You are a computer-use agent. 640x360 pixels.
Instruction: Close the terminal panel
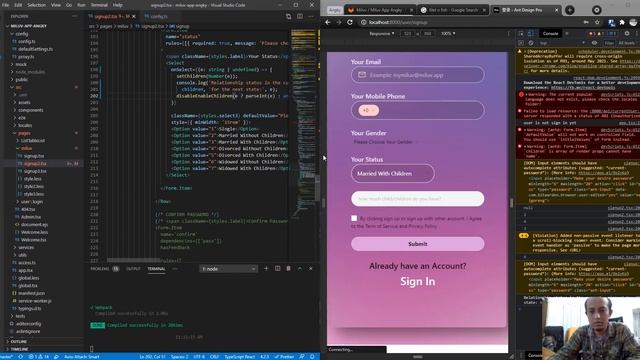311,269
